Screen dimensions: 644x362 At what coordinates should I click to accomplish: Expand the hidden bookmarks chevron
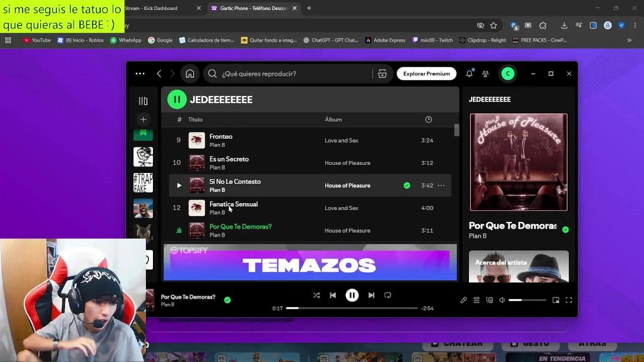pyautogui.click(x=629, y=40)
